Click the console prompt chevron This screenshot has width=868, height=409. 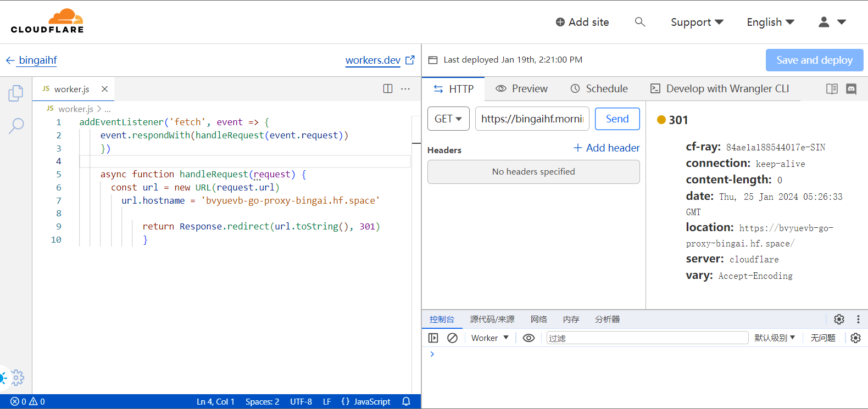point(432,354)
